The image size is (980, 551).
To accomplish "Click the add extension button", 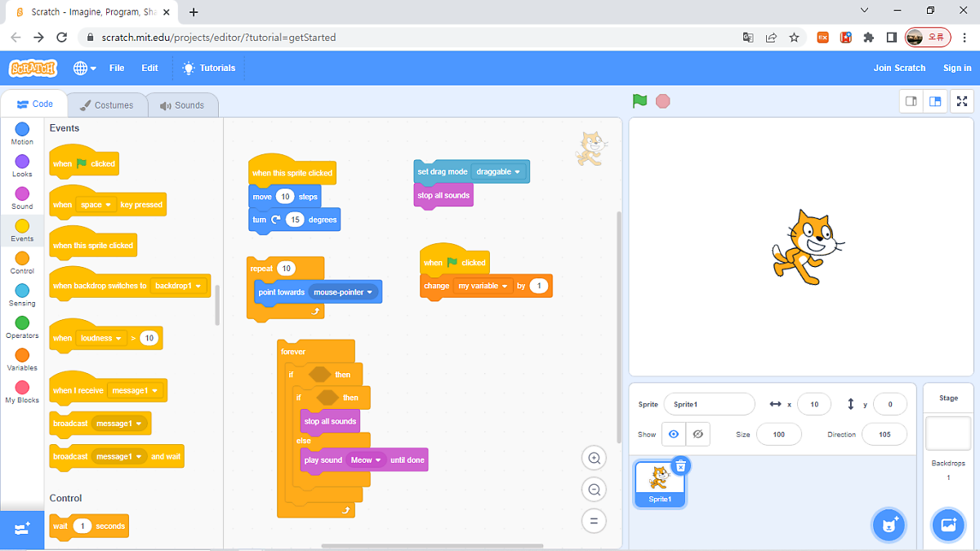I will coord(22,528).
